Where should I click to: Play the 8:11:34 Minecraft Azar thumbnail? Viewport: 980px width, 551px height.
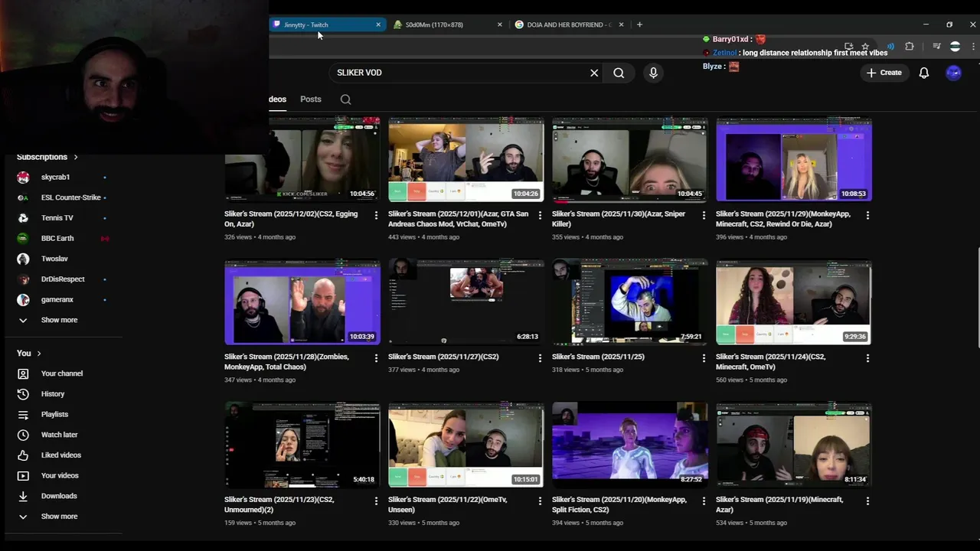(794, 445)
